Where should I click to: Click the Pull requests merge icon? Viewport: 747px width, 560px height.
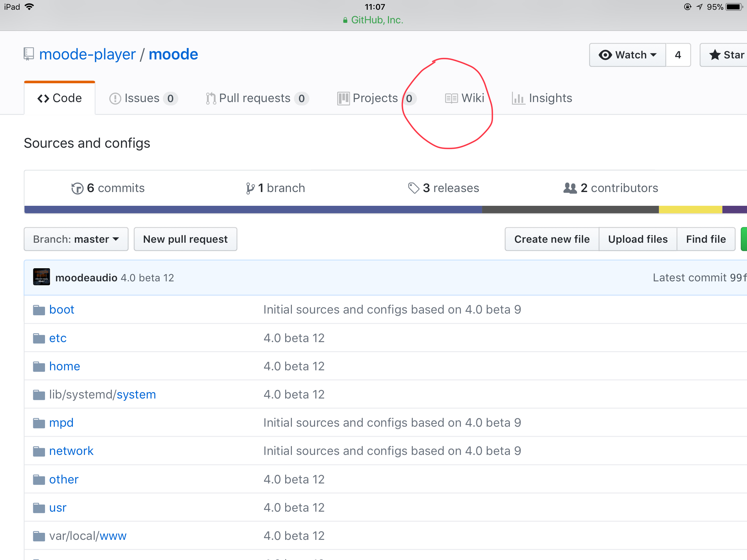click(211, 99)
